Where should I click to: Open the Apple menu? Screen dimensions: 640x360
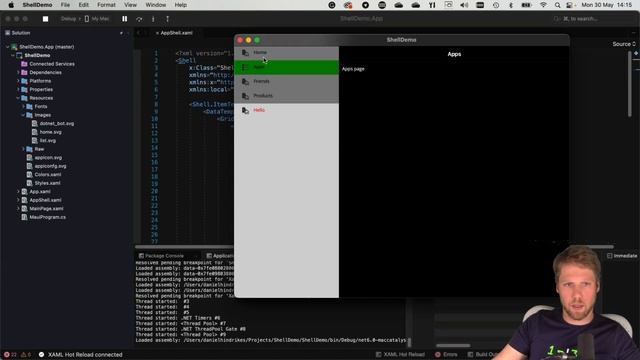pos(11,5)
